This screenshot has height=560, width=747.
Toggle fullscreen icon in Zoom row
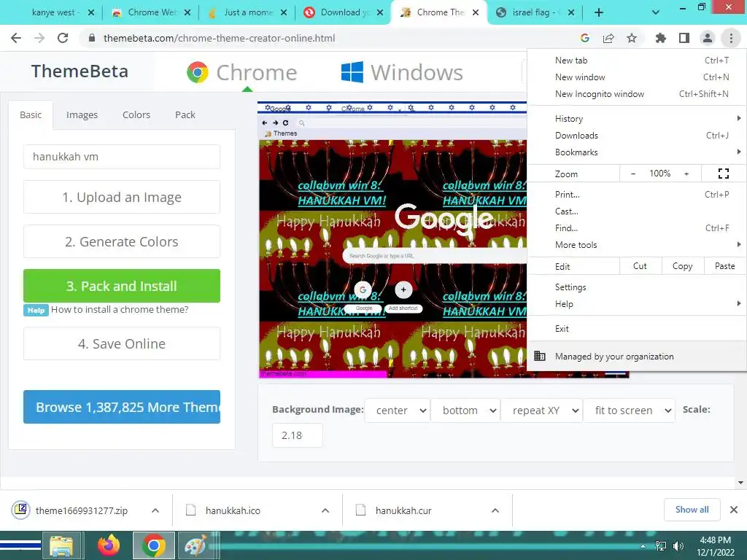723,174
